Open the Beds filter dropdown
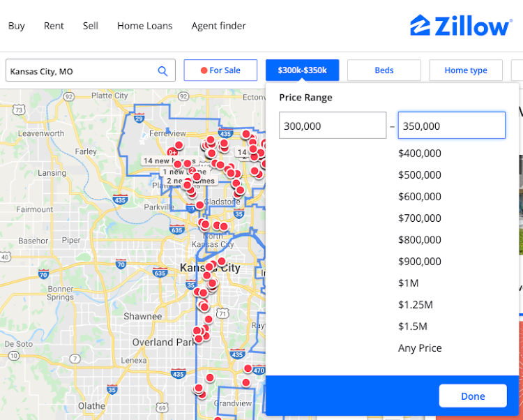The image size is (523, 420). pos(384,70)
